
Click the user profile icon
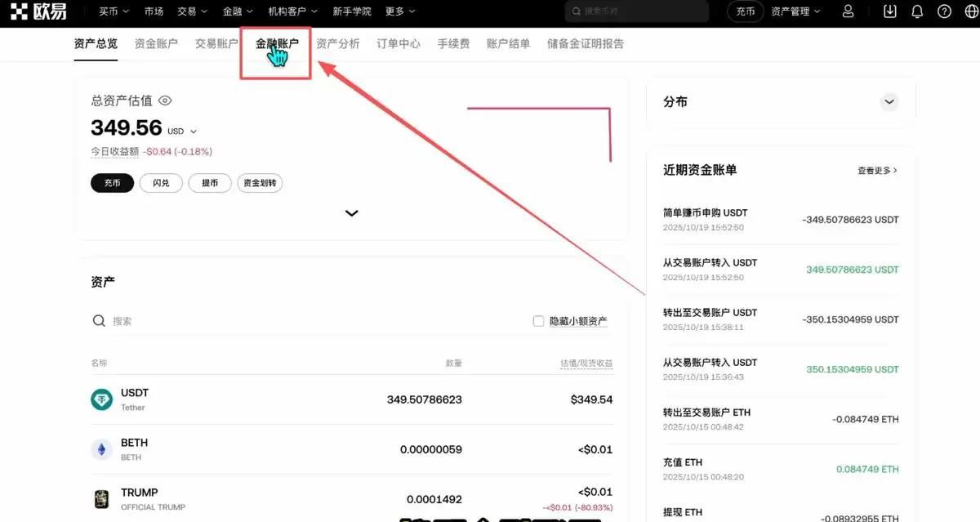pos(847,11)
